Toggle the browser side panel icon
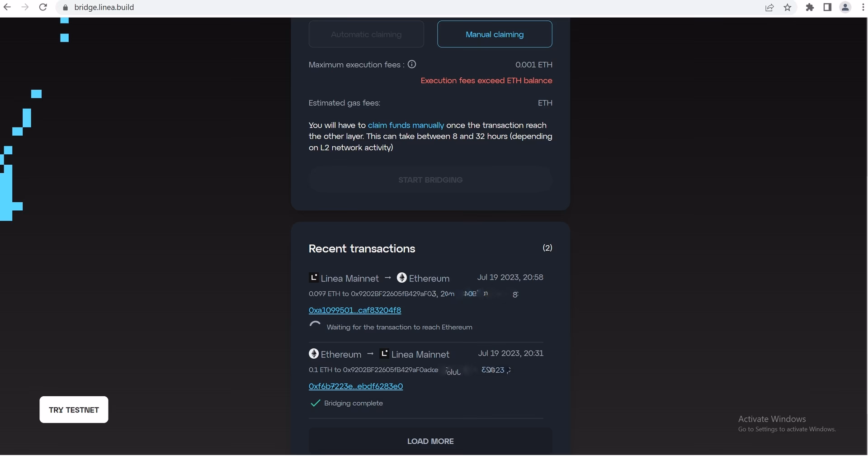The height and width of the screenshot is (456, 868). pos(827,7)
